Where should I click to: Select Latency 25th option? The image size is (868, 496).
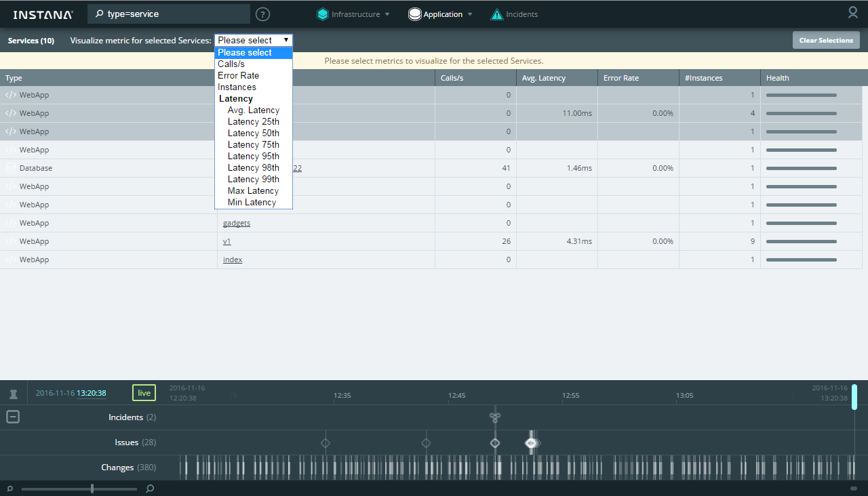coord(254,122)
